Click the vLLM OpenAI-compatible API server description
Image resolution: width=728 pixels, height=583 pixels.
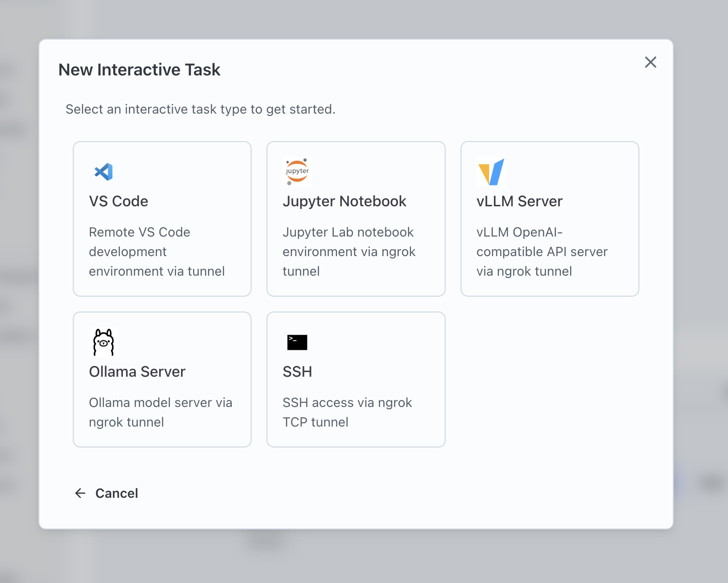pyautogui.click(x=542, y=251)
